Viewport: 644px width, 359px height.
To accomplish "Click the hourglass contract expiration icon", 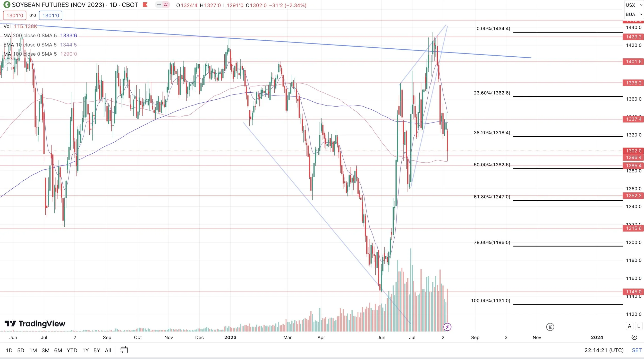I will point(550,327).
